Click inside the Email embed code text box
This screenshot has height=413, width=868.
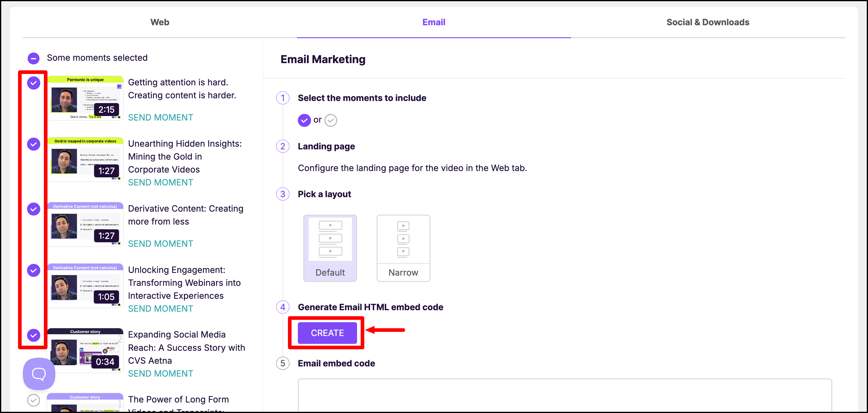click(x=565, y=395)
